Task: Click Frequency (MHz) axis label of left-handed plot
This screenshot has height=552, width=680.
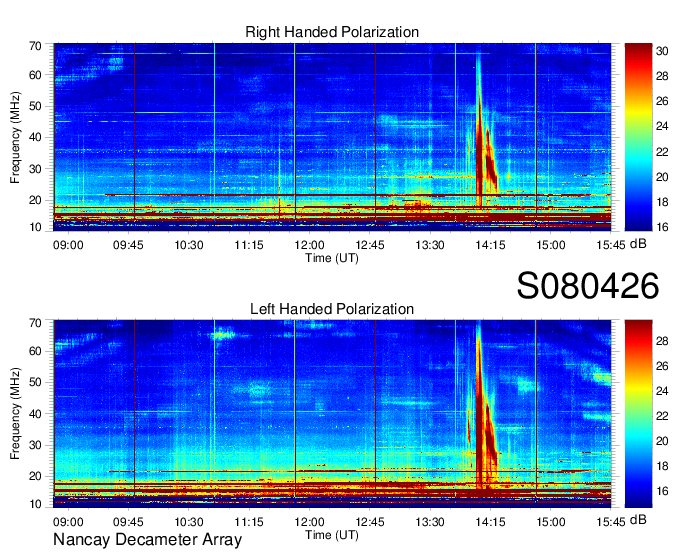Action: (x=15, y=414)
